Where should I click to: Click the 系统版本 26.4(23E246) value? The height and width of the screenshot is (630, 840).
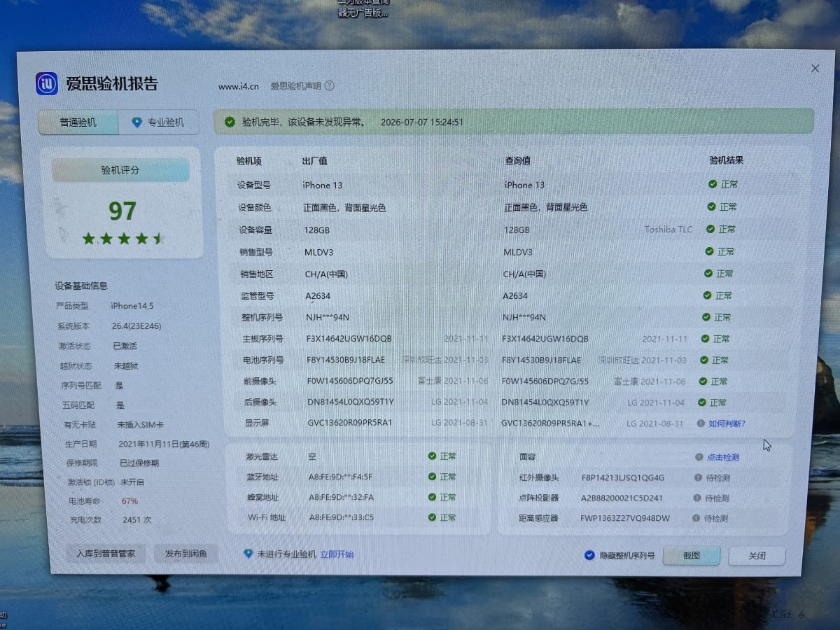pos(136,326)
